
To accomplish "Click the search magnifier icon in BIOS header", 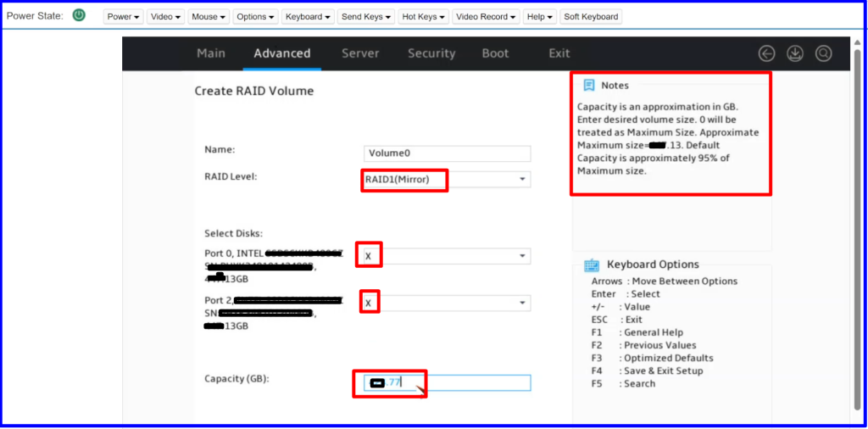I will (x=824, y=53).
